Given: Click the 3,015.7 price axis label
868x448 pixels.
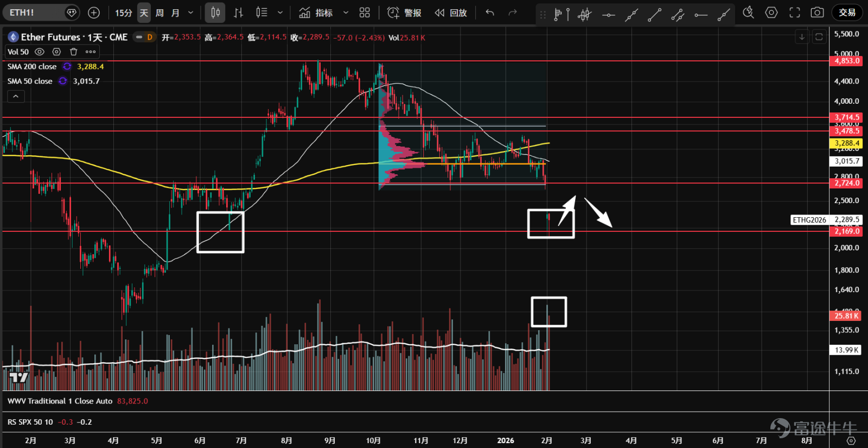Looking at the screenshot, I should coord(846,161).
